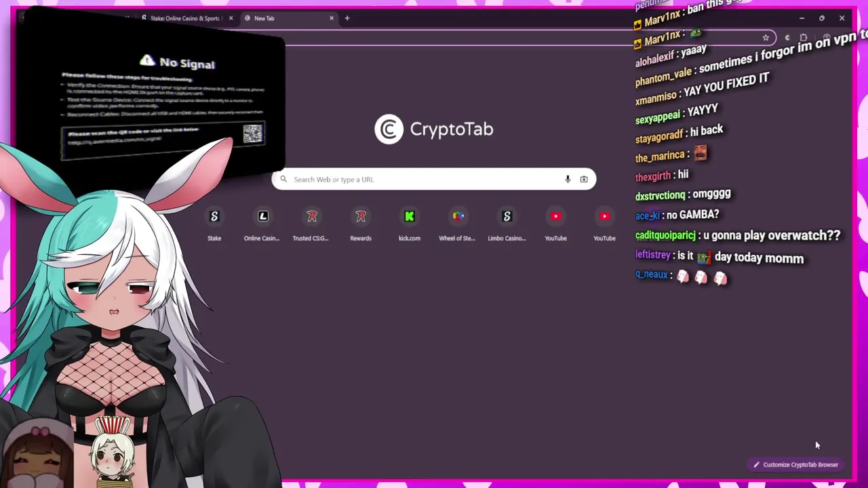Click chat username dxstrvctionq
The height and width of the screenshot is (488, 868).
click(x=660, y=196)
